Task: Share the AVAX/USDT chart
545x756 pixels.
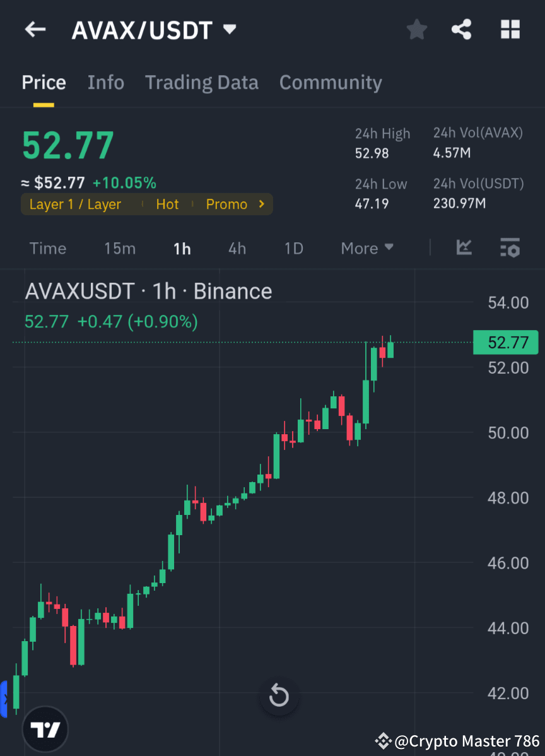Action: pyautogui.click(x=461, y=29)
